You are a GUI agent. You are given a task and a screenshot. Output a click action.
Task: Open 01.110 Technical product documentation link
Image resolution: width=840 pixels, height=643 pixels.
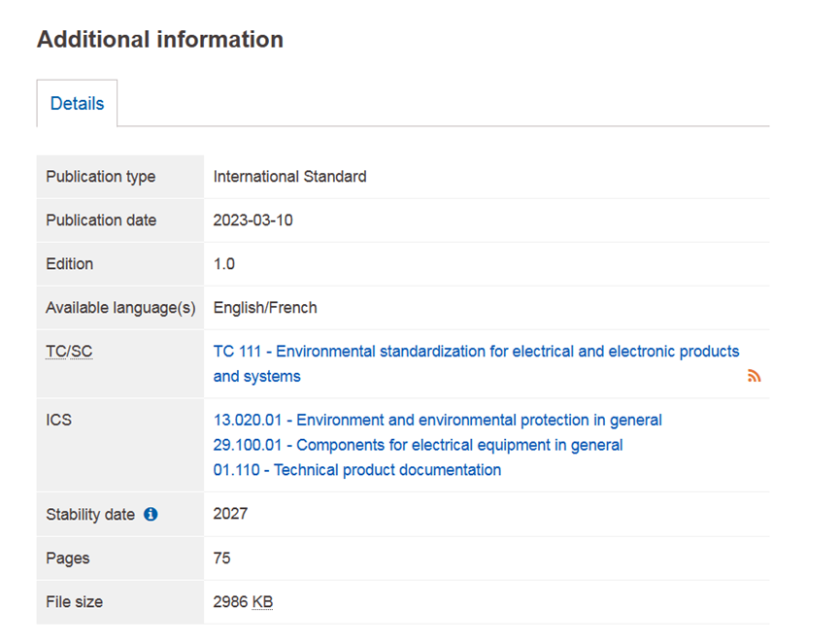click(356, 470)
